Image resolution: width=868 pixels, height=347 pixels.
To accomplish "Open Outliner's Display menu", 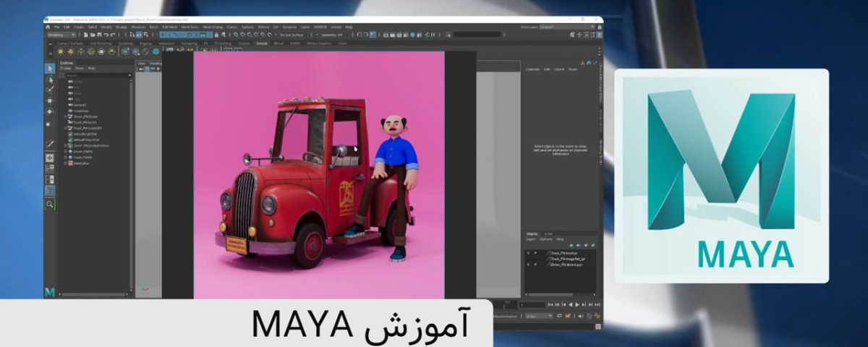I will click(x=65, y=68).
